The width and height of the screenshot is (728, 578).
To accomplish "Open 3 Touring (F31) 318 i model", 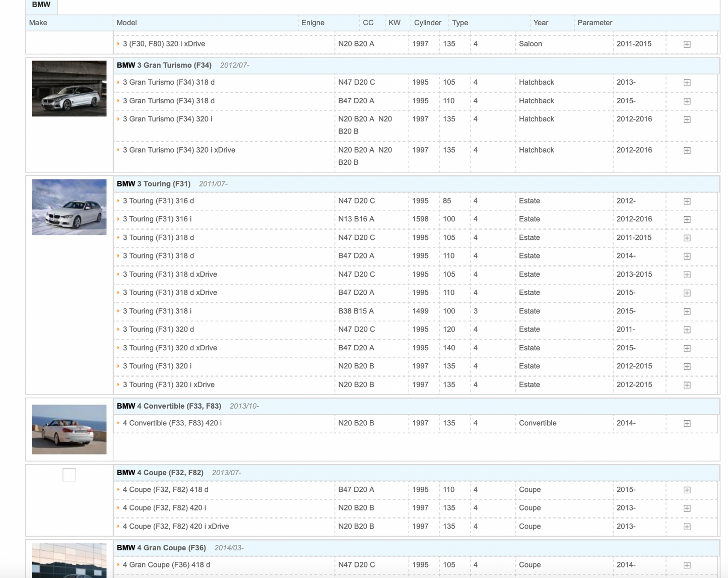I will (x=157, y=311).
